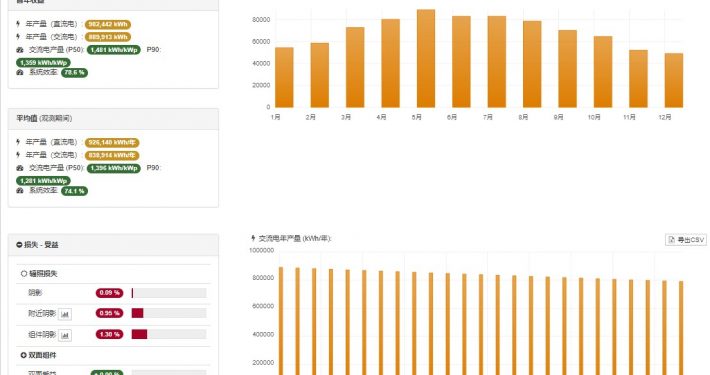Click gauge icon beside 1,396 kWh/kWp P50

[19, 168]
